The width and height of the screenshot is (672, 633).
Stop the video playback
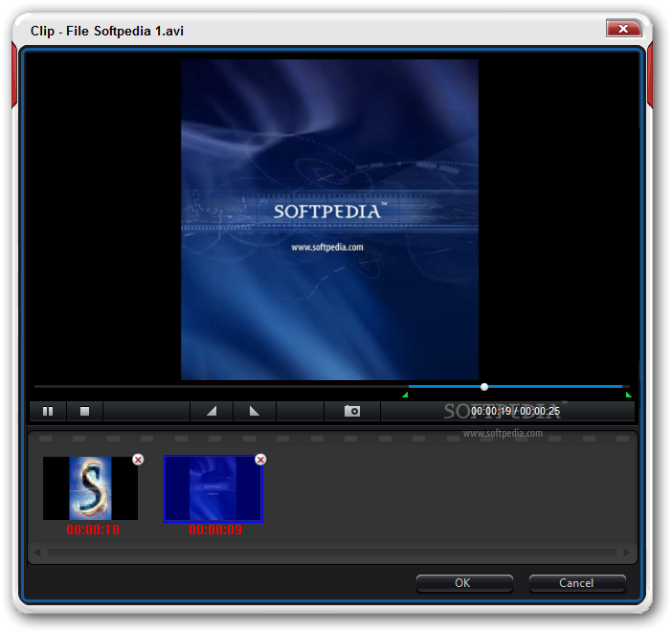point(84,411)
